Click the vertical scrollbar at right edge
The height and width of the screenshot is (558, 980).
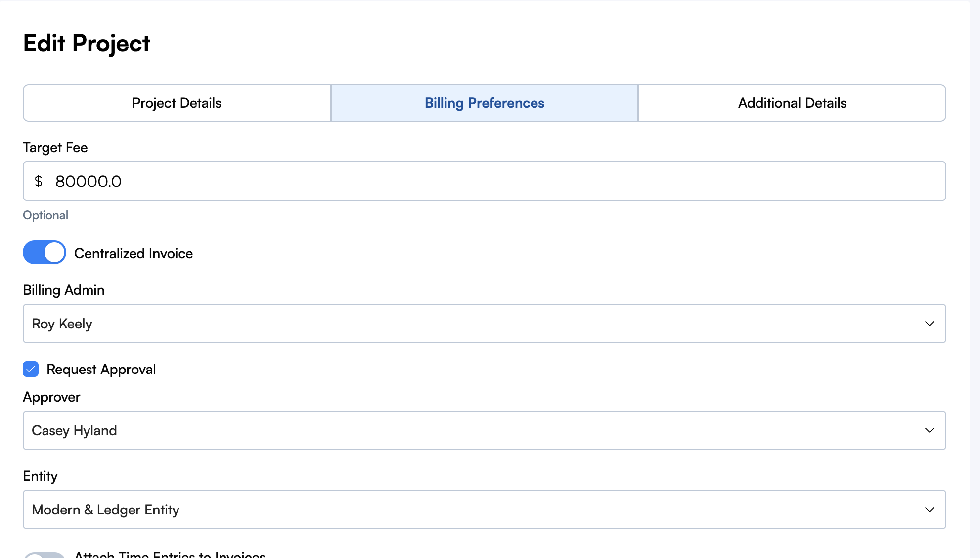pyautogui.click(x=975, y=279)
